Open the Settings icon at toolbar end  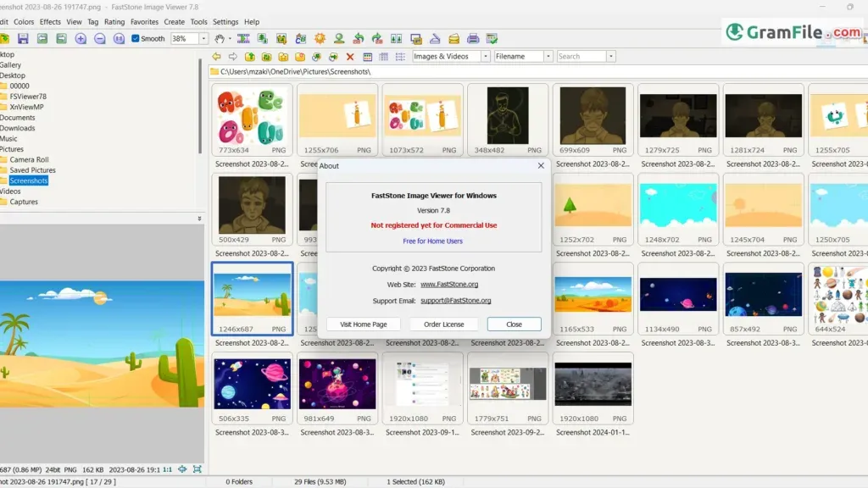(492, 39)
